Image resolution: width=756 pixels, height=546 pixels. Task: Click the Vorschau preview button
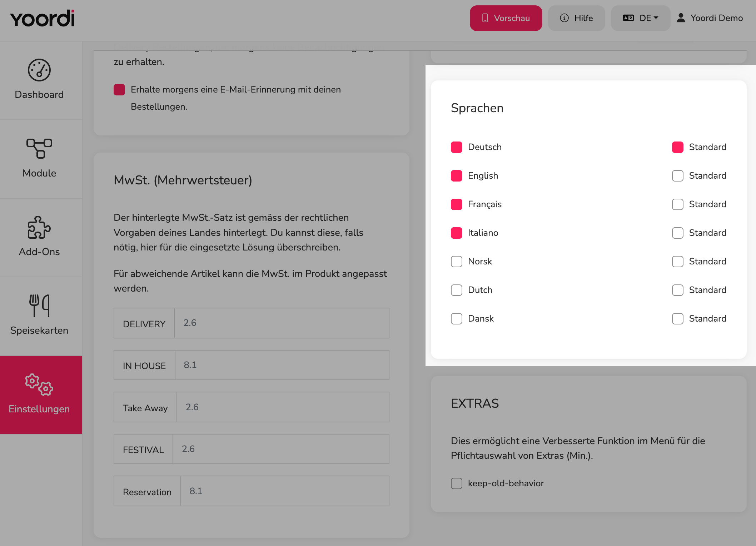(x=506, y=18)
